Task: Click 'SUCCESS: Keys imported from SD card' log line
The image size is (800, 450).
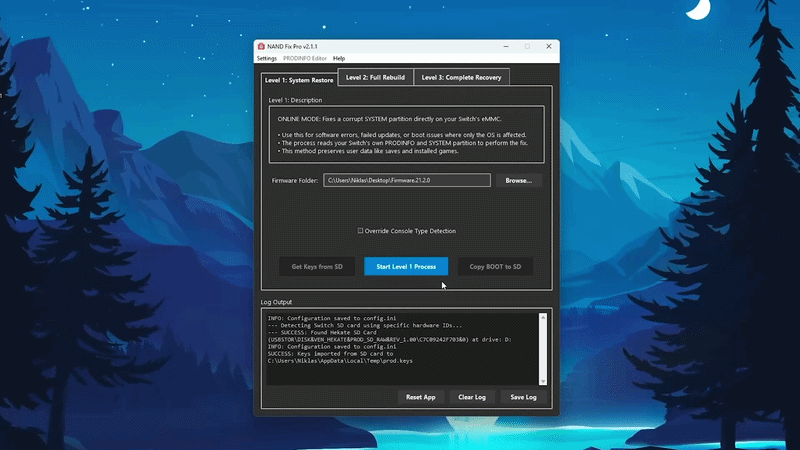Action: (x=330, y=354)
